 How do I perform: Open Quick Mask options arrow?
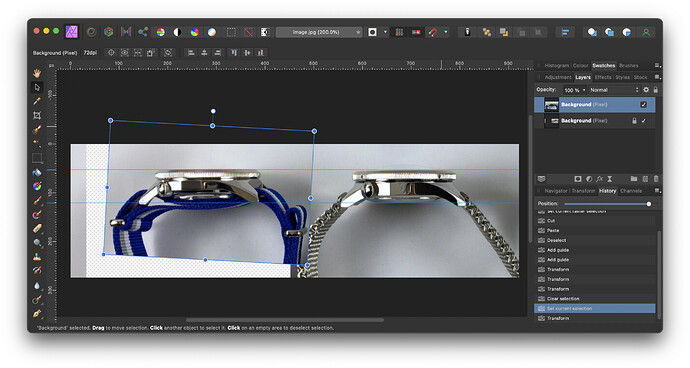pyautogui.click(x=385, y=32)
